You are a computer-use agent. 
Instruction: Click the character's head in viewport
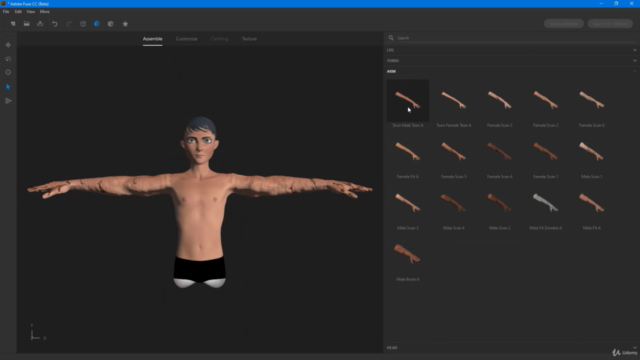point(200,141)
